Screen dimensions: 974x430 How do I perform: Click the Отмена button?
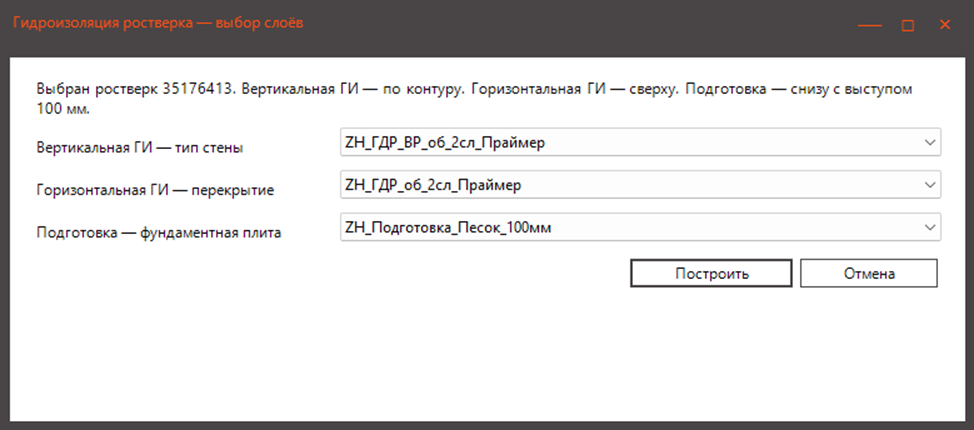868,273
